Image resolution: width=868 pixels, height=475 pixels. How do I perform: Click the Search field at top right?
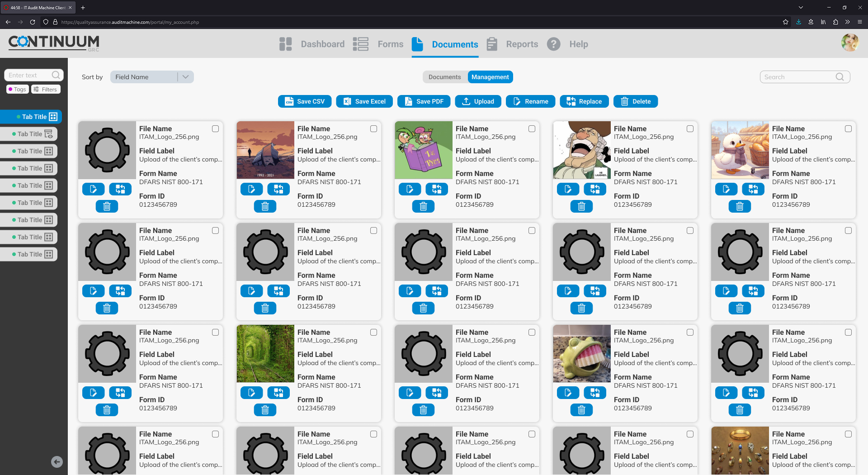(x=799, y=77)
